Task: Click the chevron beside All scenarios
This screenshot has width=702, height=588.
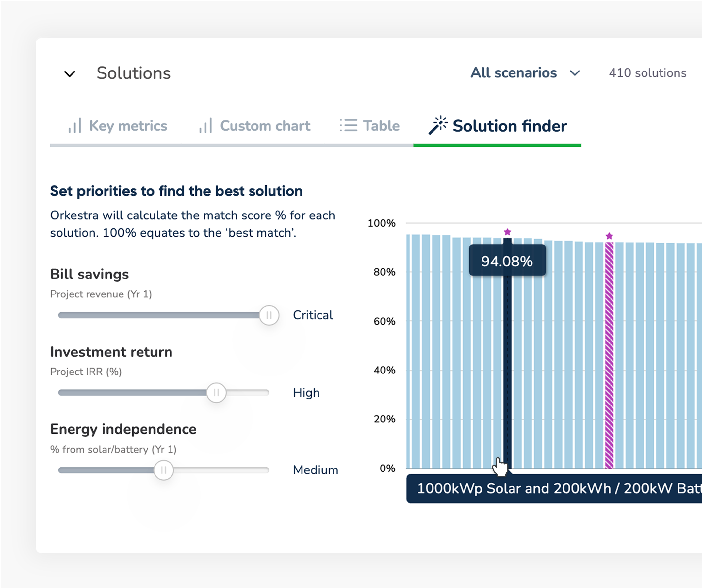Action: [575, 73]
